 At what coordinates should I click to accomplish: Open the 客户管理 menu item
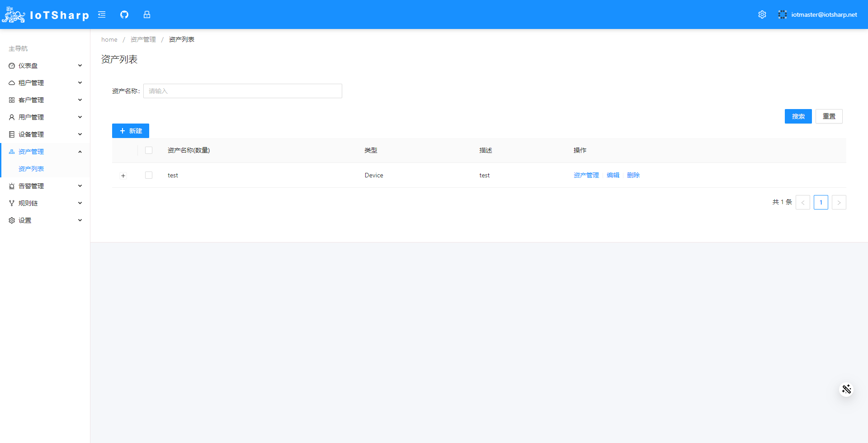[45, 100]
